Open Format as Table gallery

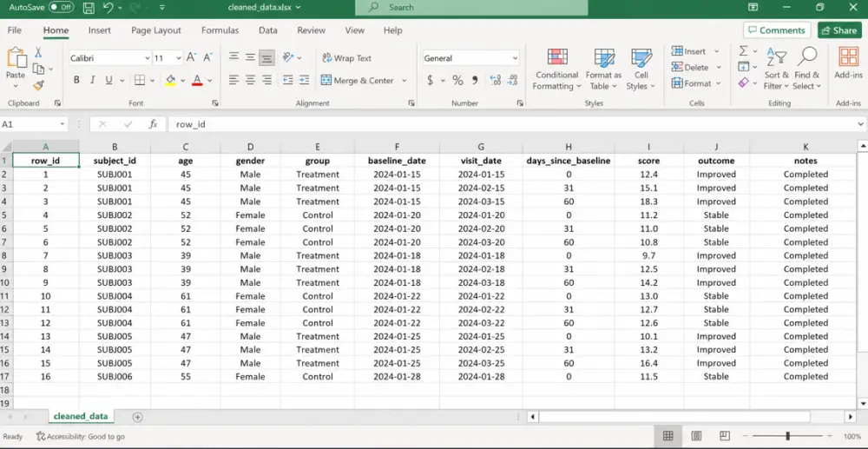[603, 69]
